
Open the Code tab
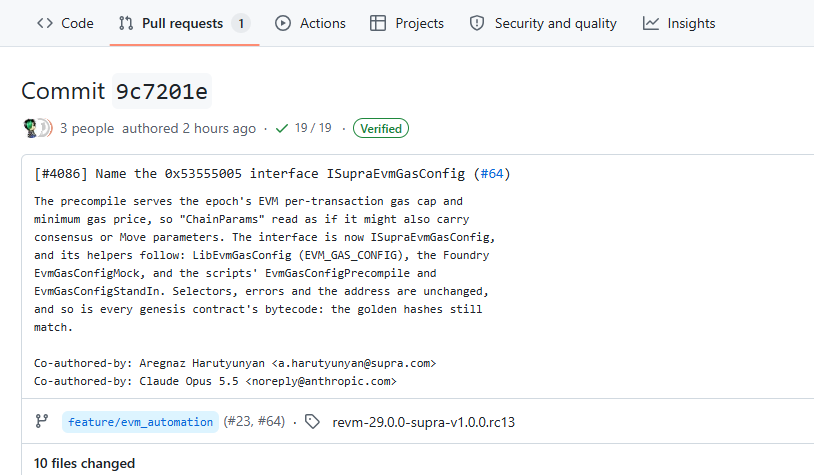point(65,23)
